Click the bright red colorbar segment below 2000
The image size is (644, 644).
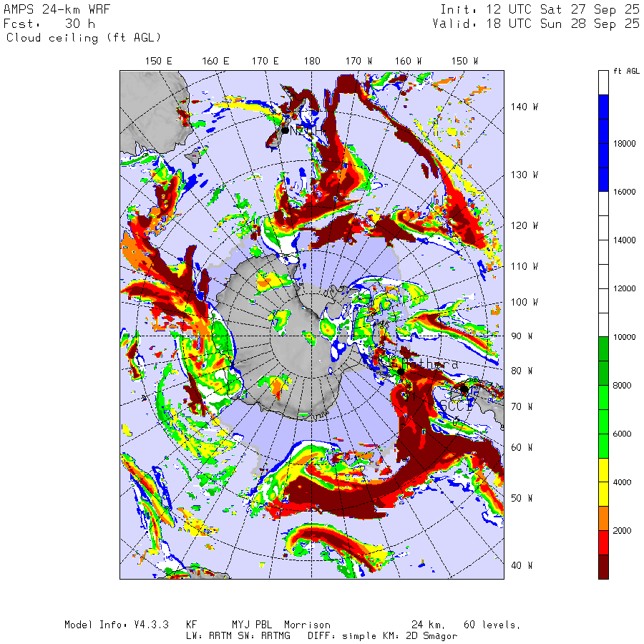[x=603, y=542]
